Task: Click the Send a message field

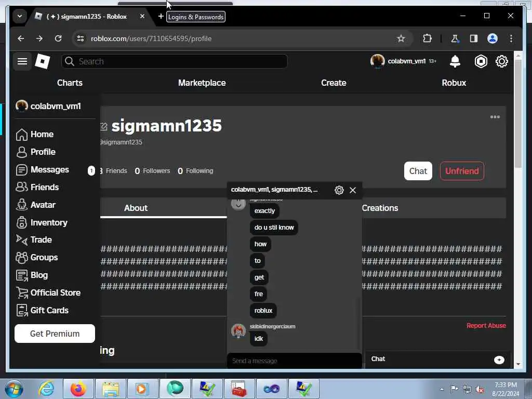Action: click(x=294, y=361)
